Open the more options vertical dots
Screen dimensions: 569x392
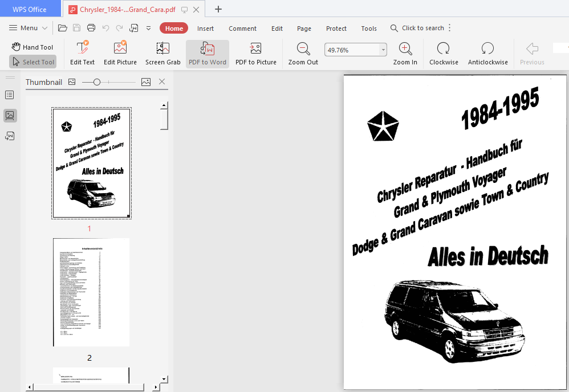(x=450, y=28)
